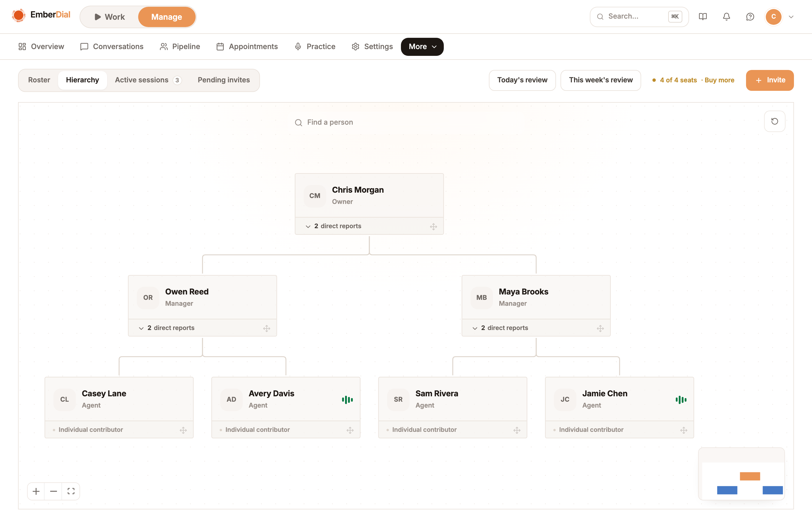Click the Invite button
Viewport: 812px width, 519px height.
770,80
